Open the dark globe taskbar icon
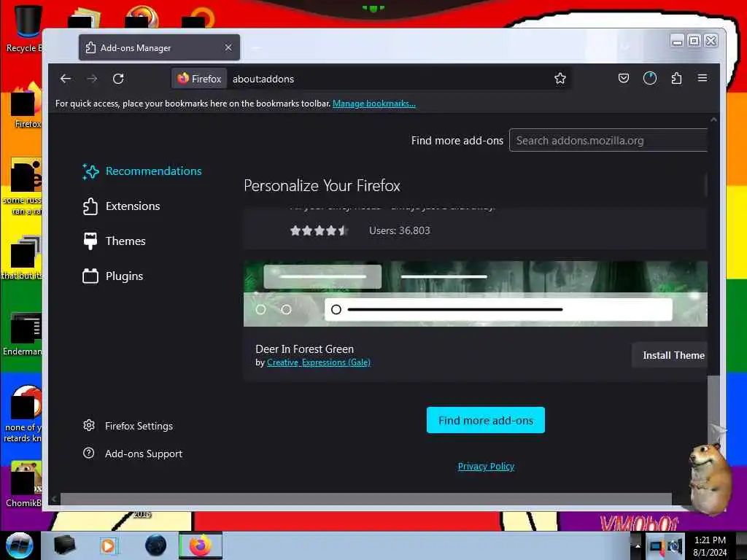Image resolution: width=747 pixels, height=560 pixels. click(x=156, y=545)
